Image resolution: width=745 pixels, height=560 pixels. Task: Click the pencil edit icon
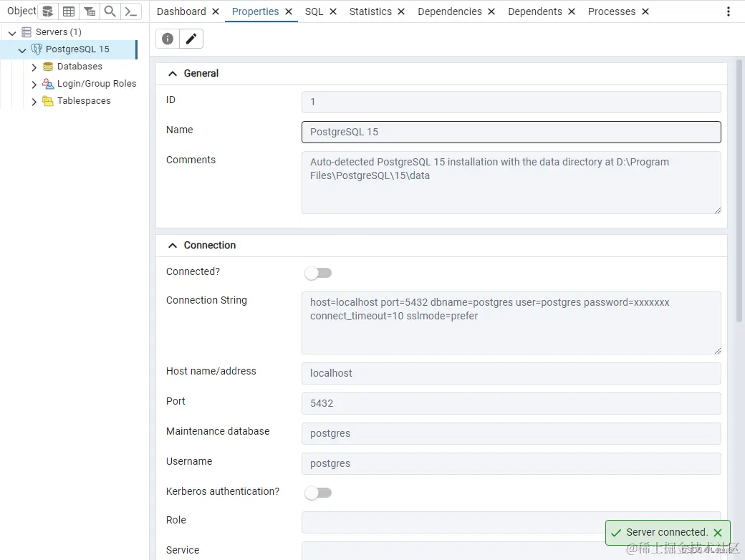click(191, 39)
